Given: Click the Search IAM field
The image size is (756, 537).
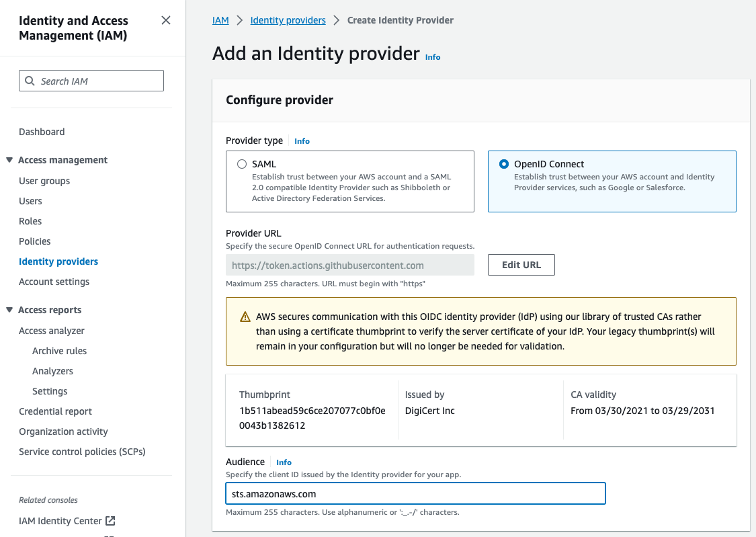Looking at the screenshot, I should pos(91,81).
